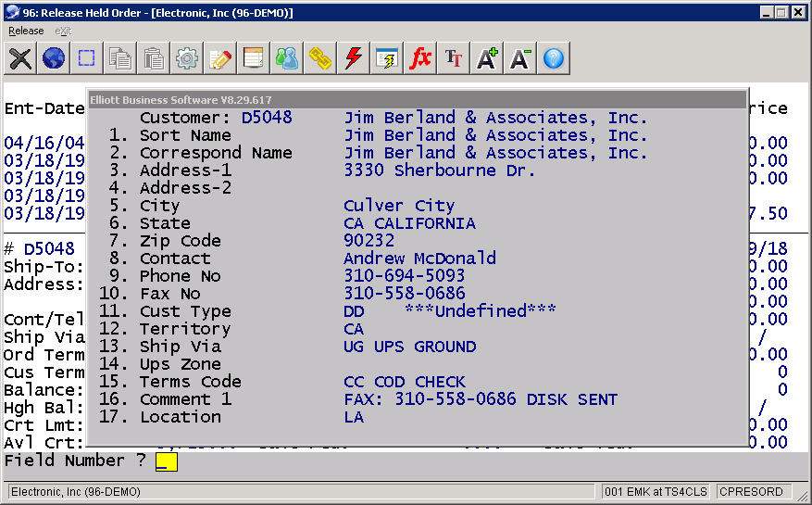
Task: Click the pencil notes edit icon
Action: point(220,58)
